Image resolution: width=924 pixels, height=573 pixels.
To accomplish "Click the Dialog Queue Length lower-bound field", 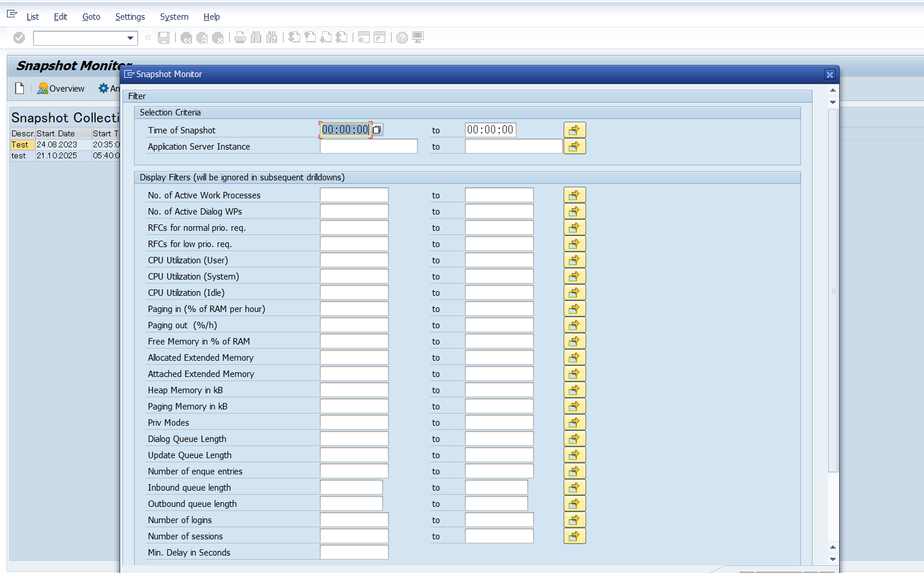I will coord(353,439).
